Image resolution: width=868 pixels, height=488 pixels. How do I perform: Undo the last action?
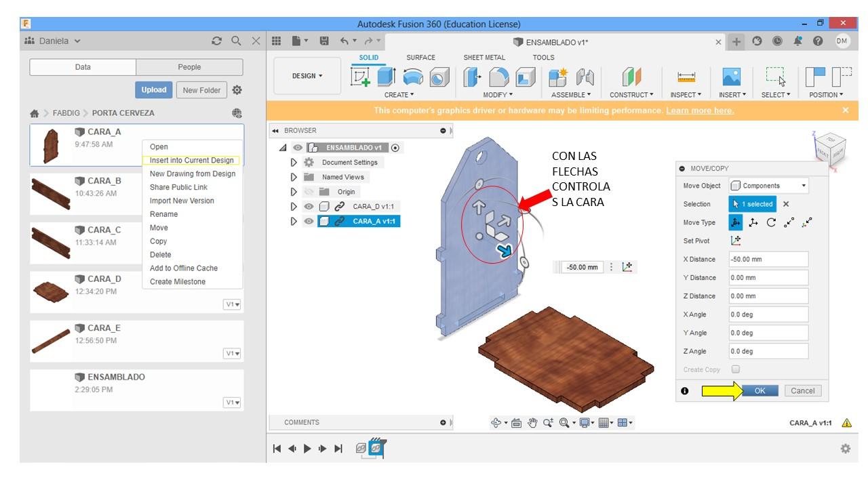coord(344,41)
